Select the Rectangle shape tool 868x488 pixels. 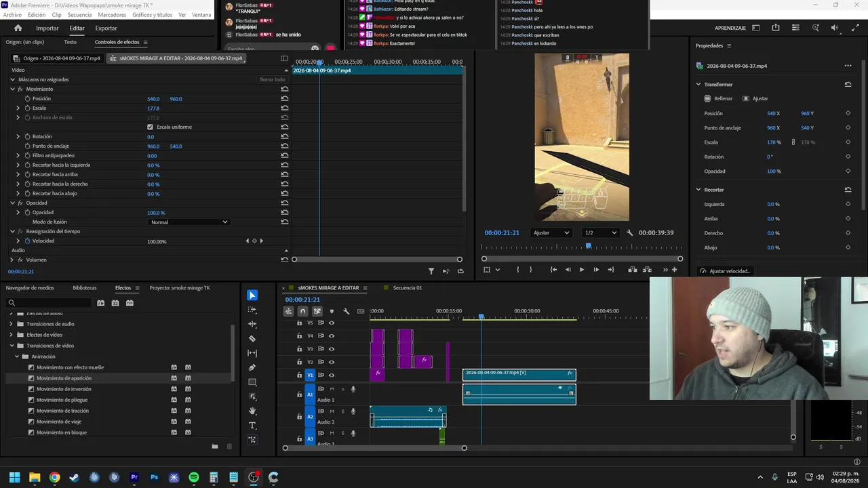click(x=252, y=382)
